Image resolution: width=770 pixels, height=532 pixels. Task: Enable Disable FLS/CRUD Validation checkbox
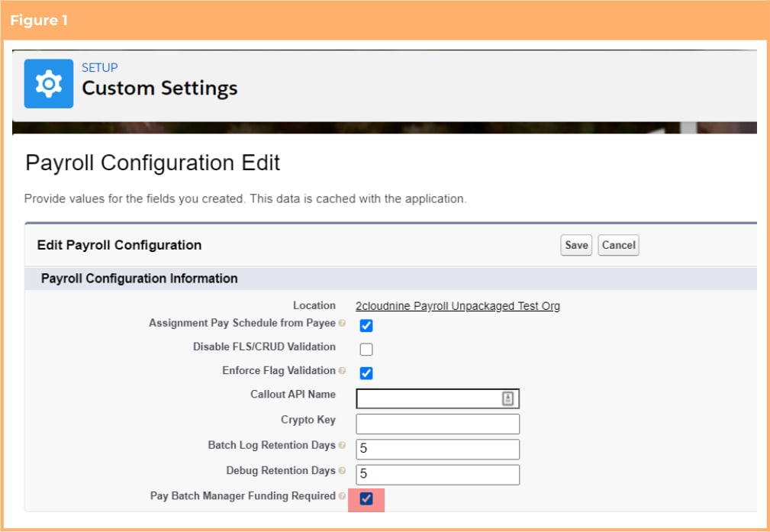(x=366, y=350)
